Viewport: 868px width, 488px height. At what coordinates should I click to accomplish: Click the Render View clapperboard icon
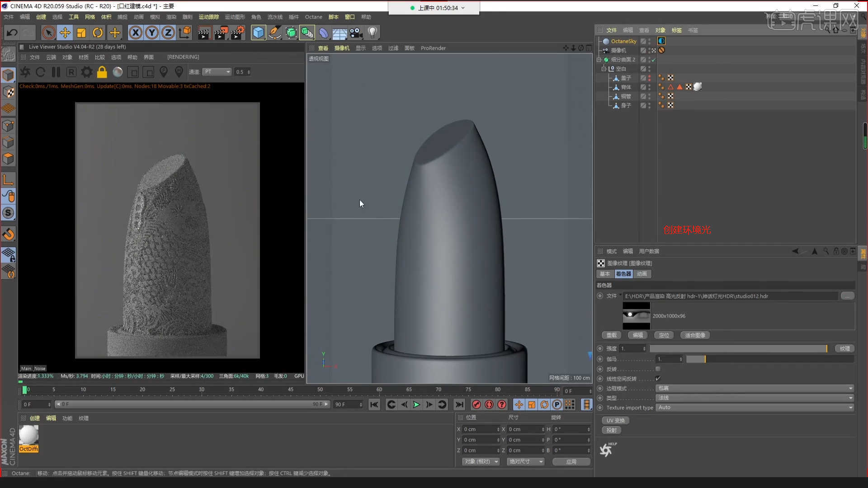pos(204,33)
